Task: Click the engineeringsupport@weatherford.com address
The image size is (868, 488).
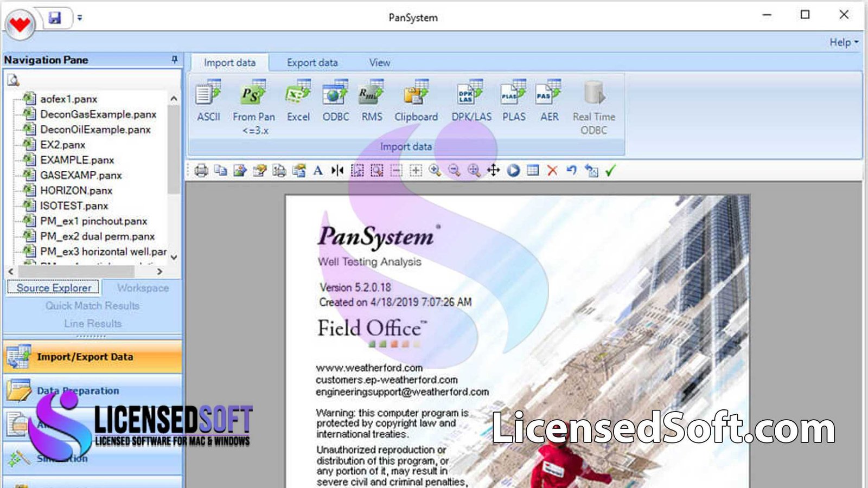Action: click(402, 391)
